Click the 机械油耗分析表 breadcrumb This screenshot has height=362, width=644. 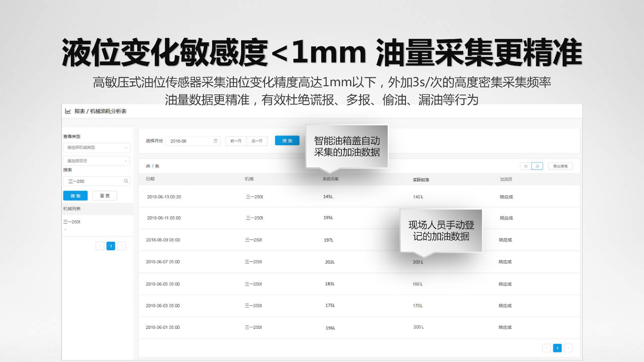tap(108, 111)
